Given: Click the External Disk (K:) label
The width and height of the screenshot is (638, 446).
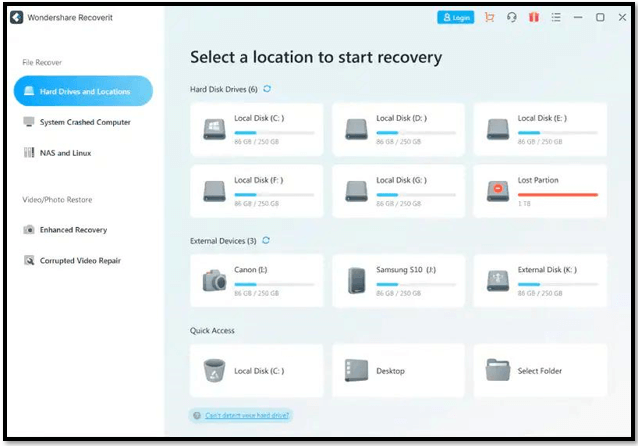Looking at the screenshot, I should (547, 270).
